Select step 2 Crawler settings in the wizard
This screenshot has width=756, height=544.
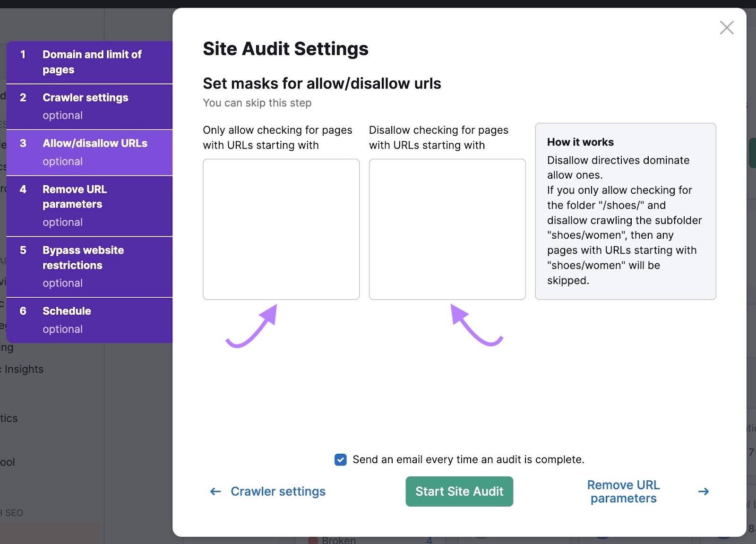point(90,106)
